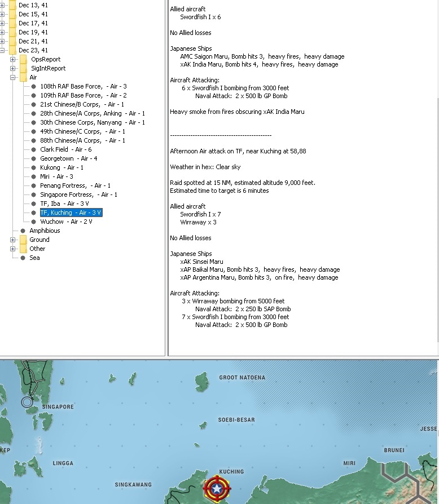The image size is (439, 504).
Task: Expand the Dec 21, 41 folder
Action: coord(2,42)
